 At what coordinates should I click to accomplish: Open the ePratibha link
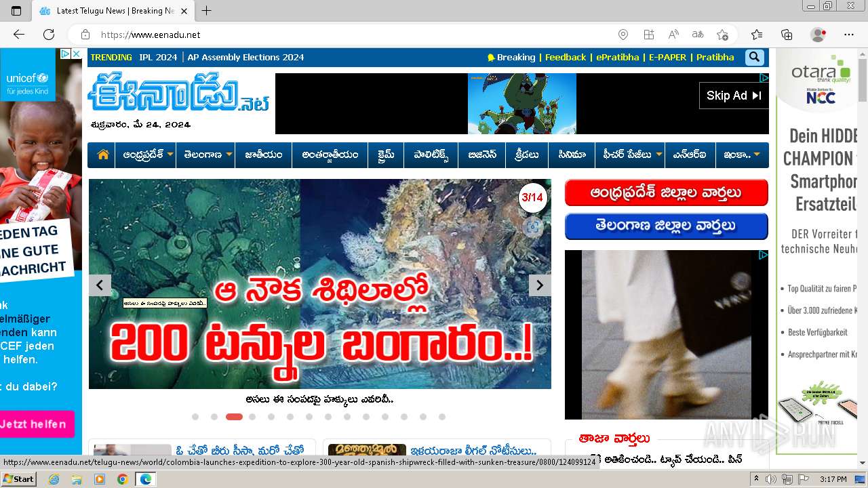618,58
